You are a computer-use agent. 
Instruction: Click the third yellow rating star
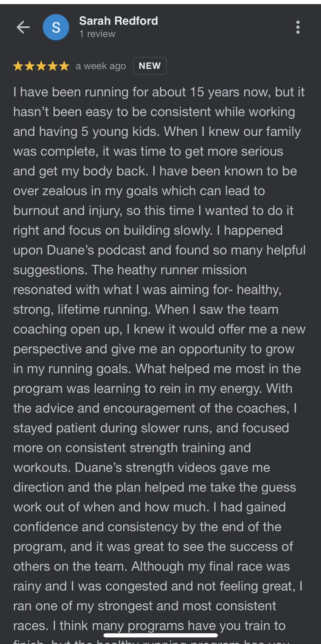(41, 66)
